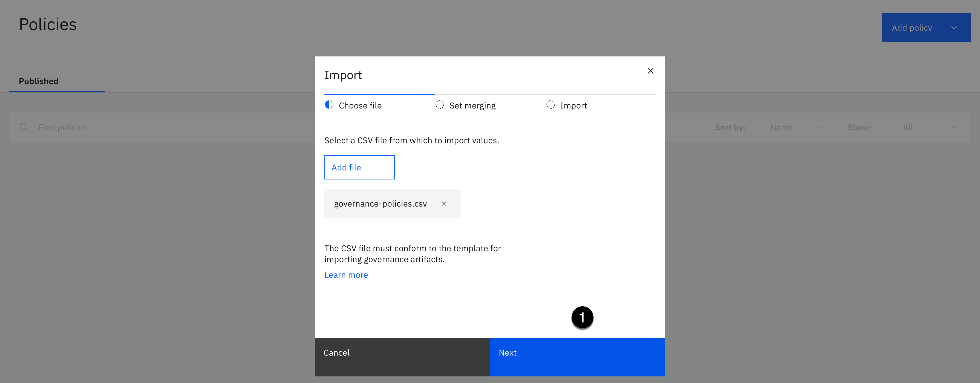
Task: Open the Learn more link
Action: [x=346, y=275]
